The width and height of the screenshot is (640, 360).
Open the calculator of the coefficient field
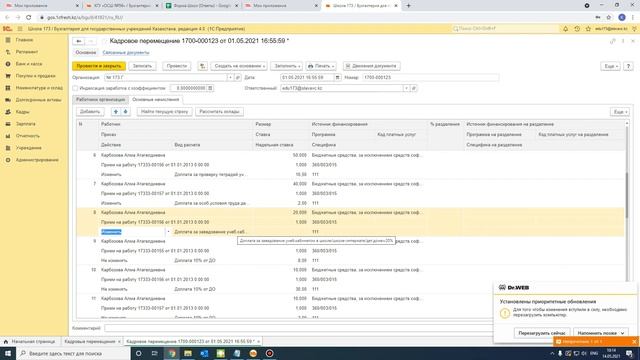[x=210, y=88]
